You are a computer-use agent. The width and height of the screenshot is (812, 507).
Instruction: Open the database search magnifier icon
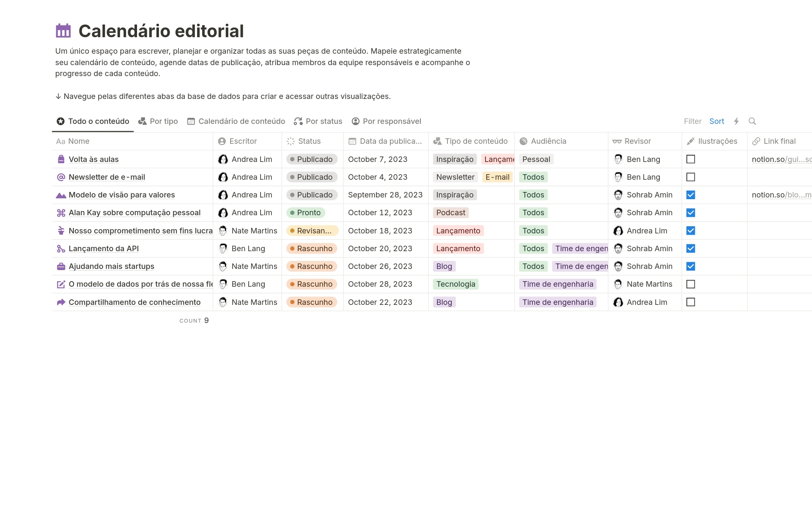[x=752, y=121]
